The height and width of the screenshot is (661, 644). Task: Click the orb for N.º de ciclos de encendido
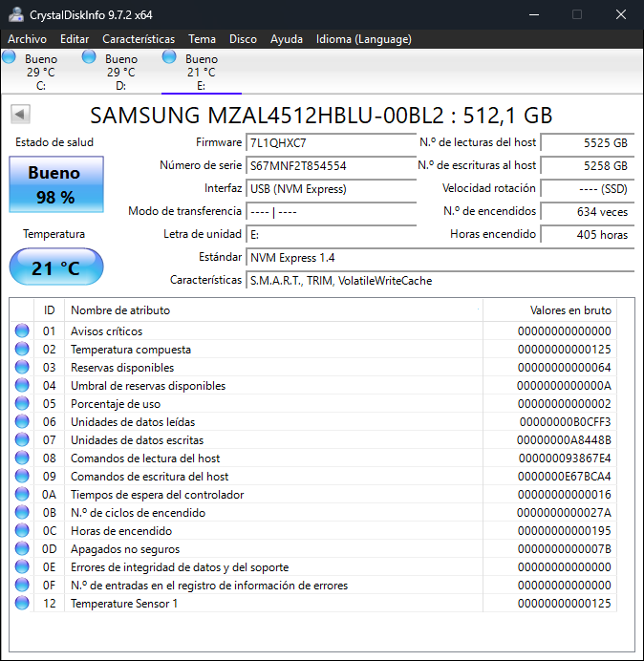[x=22, y=512]
